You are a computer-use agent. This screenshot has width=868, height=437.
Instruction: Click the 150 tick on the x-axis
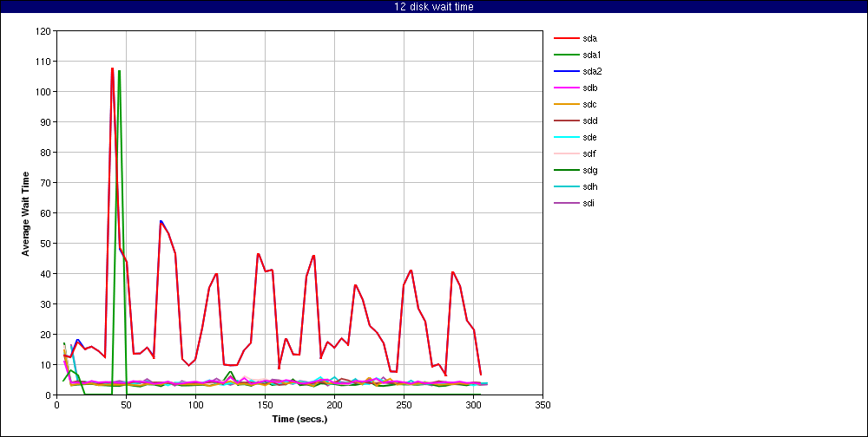(x=265, y=405)
